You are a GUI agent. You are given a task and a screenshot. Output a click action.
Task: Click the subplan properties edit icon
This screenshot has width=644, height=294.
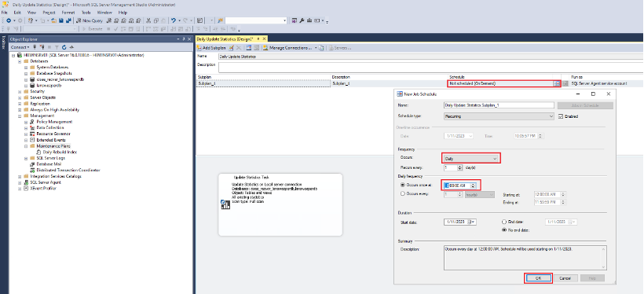(232, 48)
